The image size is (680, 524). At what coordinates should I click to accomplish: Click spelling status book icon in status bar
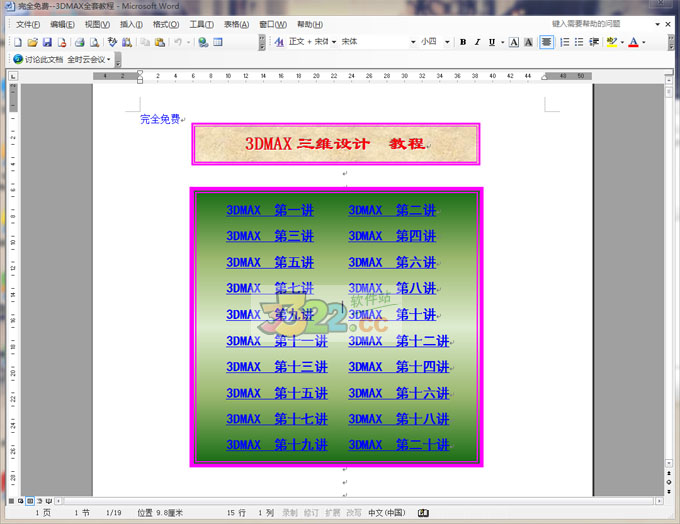[423, 513]
